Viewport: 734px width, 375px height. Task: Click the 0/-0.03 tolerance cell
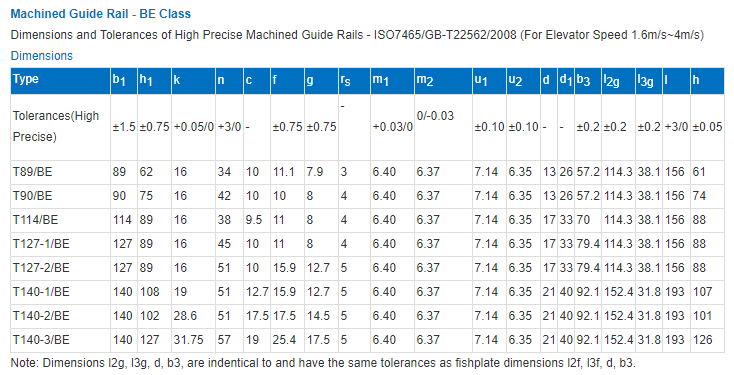click(435, 116)
